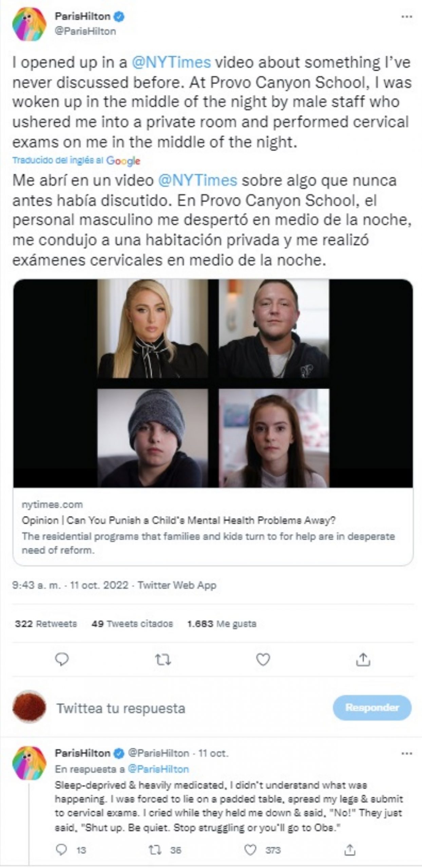
Task: Open @NYTimes mention in the Spanish translation
Action: point(197,180)
